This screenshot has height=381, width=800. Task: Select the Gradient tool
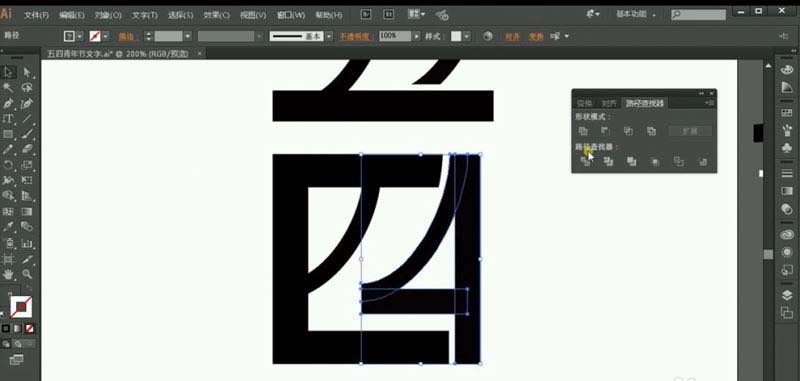pyautogui.click(x=27, y=211)
